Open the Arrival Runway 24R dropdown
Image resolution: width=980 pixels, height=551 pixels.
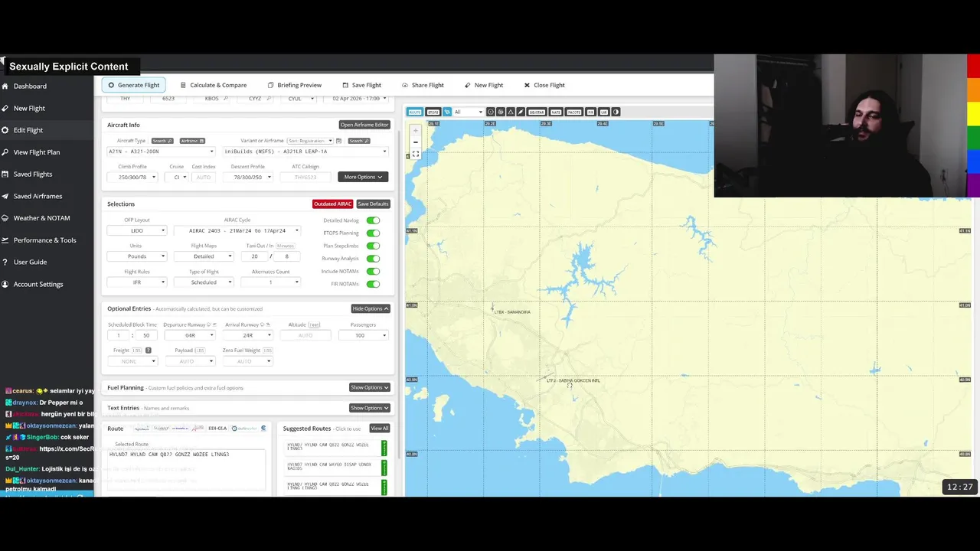(247, 335)
